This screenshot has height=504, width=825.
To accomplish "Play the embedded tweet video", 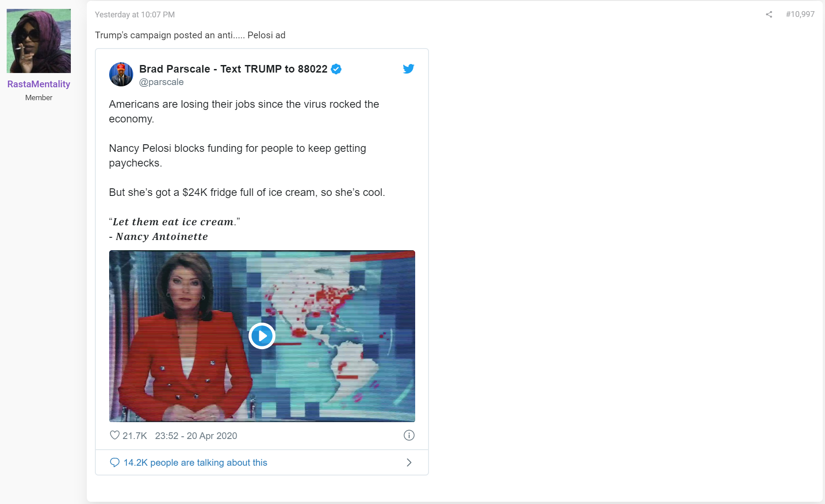I will (x=262, y=336).
